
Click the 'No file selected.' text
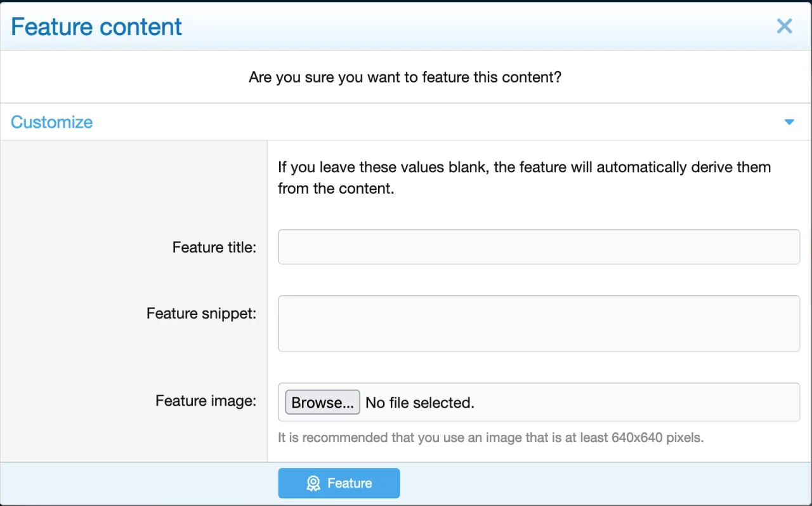(x=420, y=403)
